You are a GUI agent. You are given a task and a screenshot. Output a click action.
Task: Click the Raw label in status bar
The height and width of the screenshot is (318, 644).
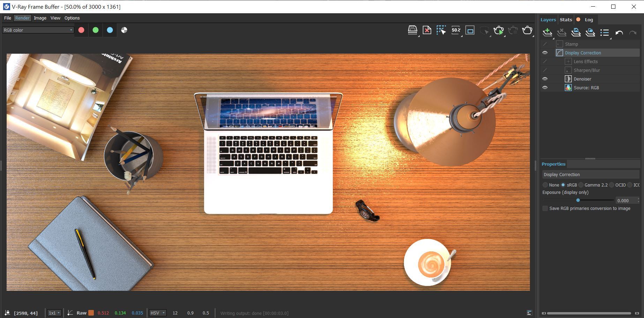(81, 313)
